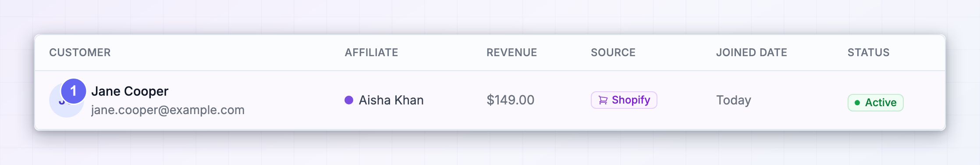Sort by the Affiliate column header

[x=371, y=53]
